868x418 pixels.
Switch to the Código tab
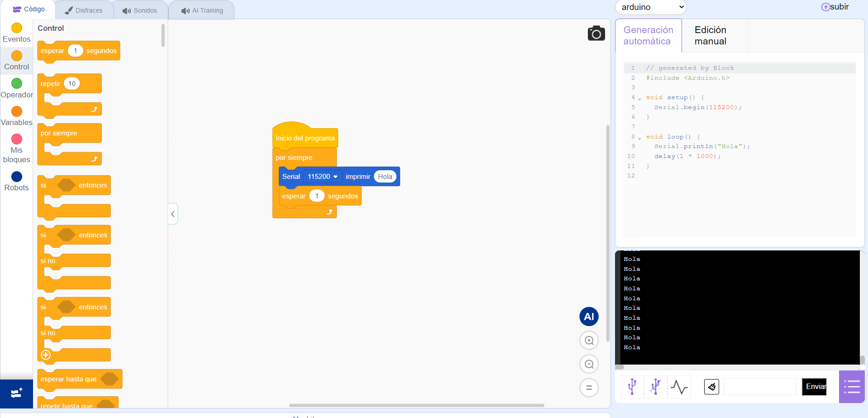(29, 10)
